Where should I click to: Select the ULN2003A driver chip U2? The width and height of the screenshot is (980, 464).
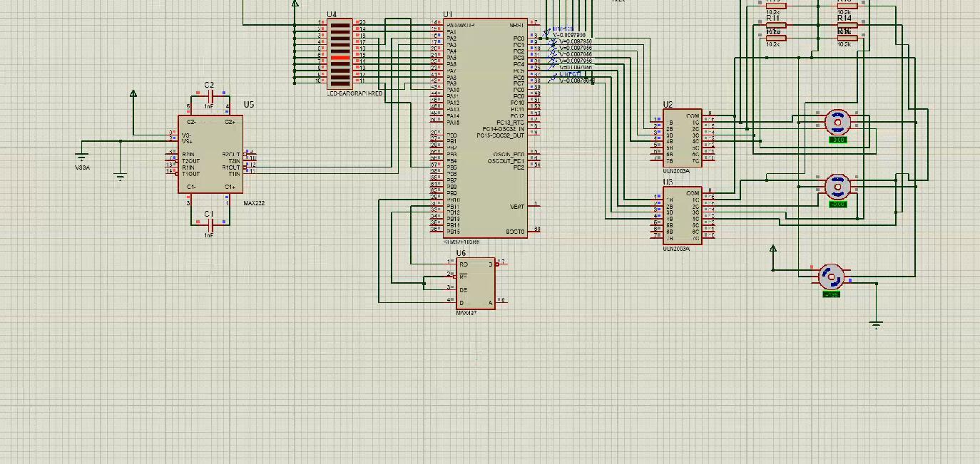[683, 138]
